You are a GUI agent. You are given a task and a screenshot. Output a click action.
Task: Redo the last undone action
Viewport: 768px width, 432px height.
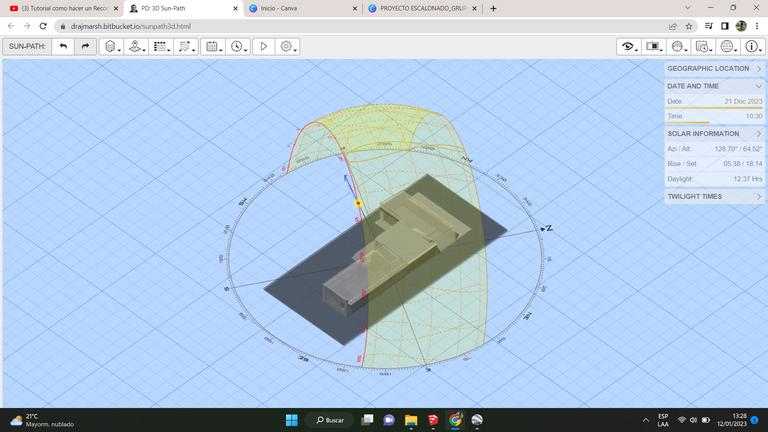coord(85,46)
